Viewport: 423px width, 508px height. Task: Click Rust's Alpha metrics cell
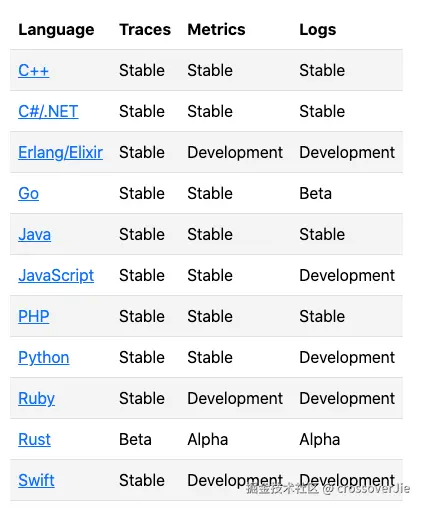(x=208, y=439)
